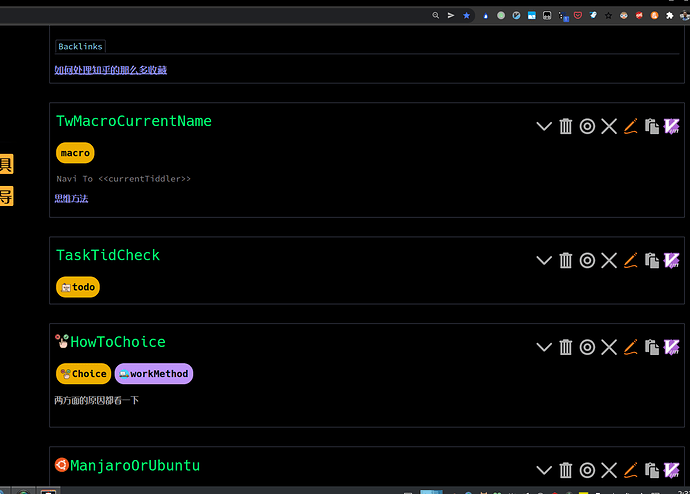Click the send-tab arrow icon in address bar
Screen dimensions: 690x494
pos(451,15)
